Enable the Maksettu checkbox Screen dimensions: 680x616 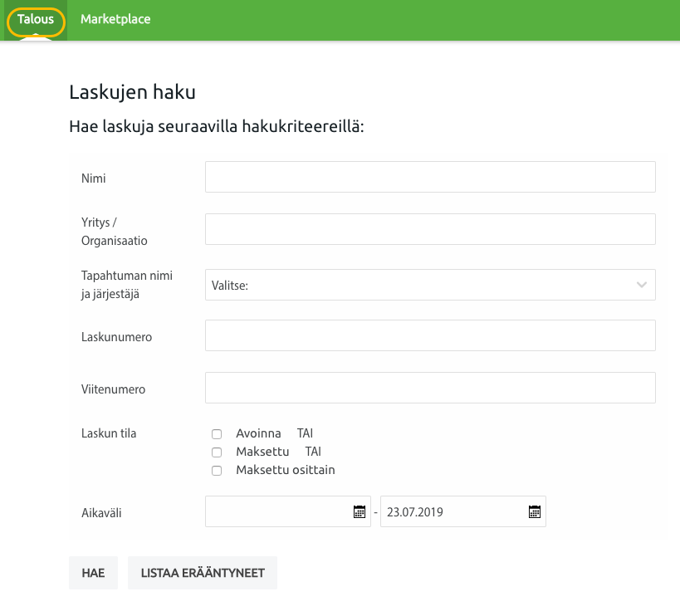click(x=217, y=452)
